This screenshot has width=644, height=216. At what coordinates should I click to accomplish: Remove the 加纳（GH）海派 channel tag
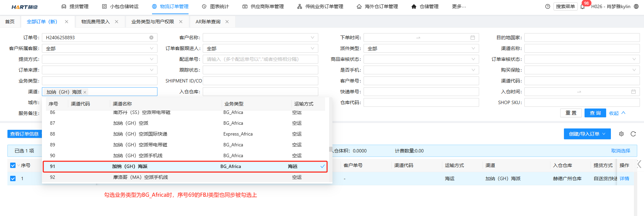coord(85,92)
